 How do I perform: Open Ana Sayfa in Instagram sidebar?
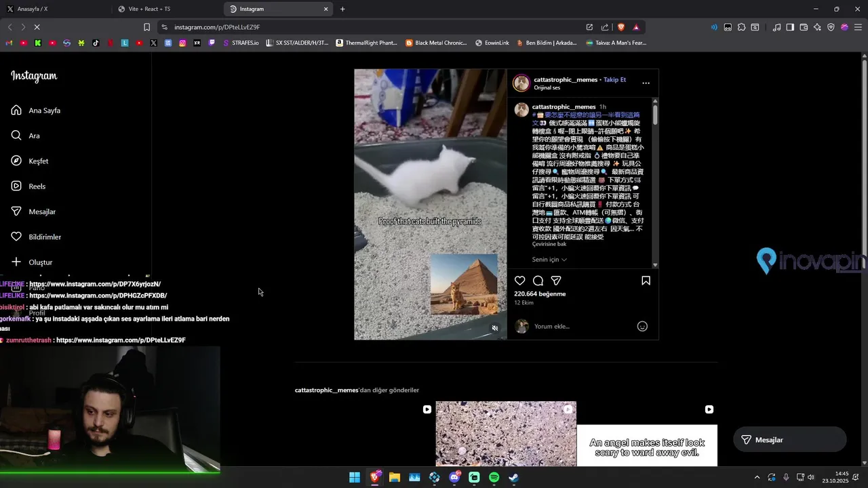[x=36, y=110]
